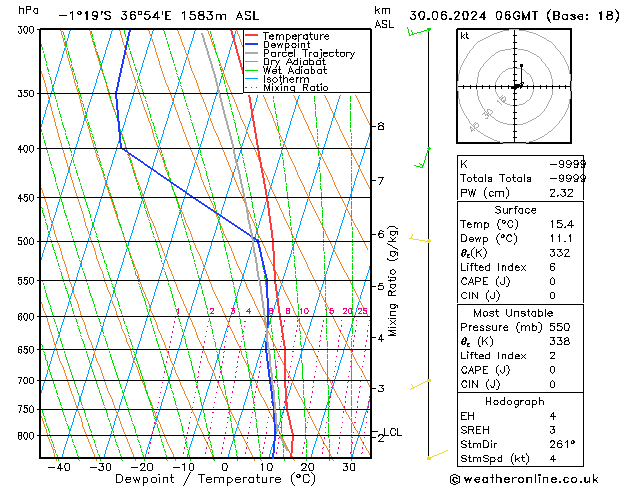Click the Temperature legend entry
The image size is (629, 486).
point(296,36)
